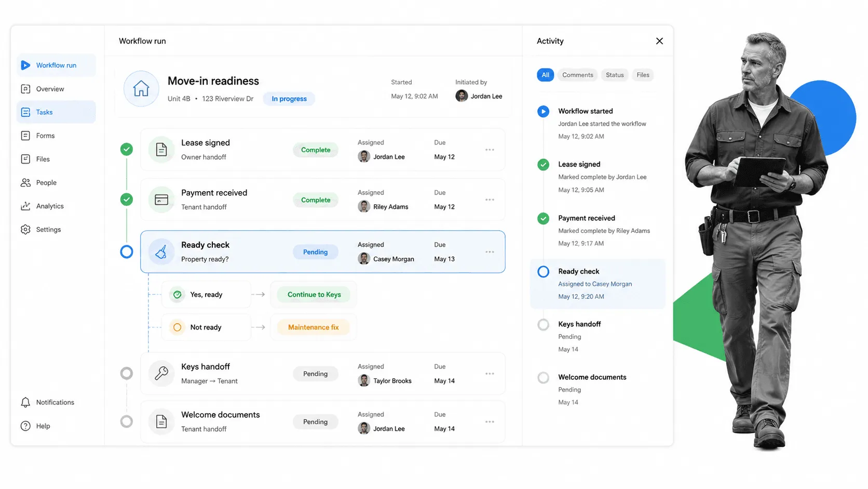
Task: Click the Lease signed checkmark in Activity
Action: (543, 165)
